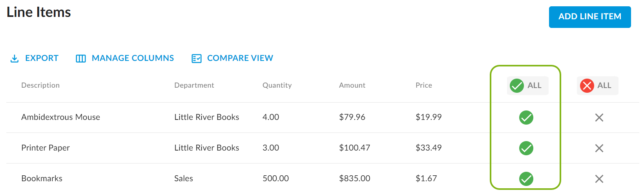Image resolution: width=644 pixels, height=193 pixels.
Task: Approve the Printer Paper line item
Action: point(526,148)
